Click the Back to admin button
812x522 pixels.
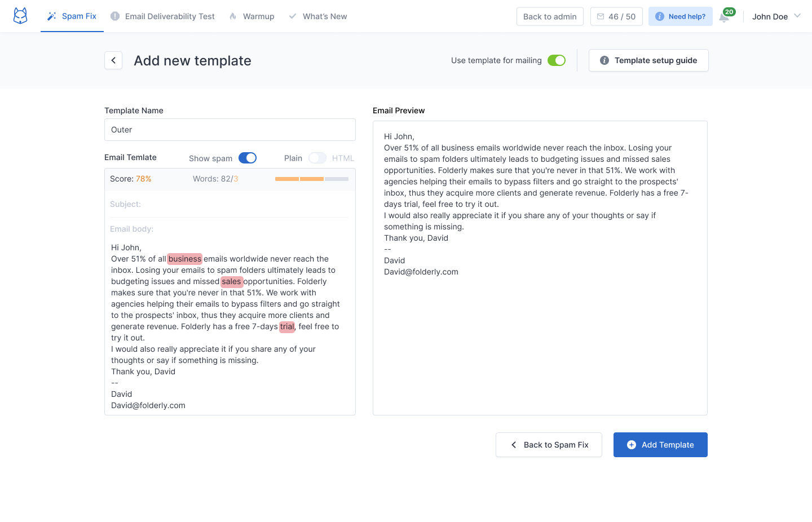[x=550, y=16]
